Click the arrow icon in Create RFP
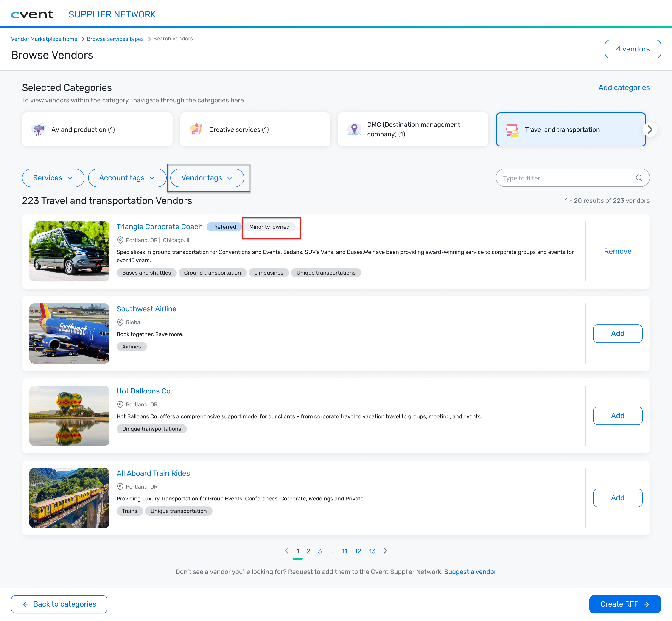Viewport: 672px width, 621px height. pos(647,604)
